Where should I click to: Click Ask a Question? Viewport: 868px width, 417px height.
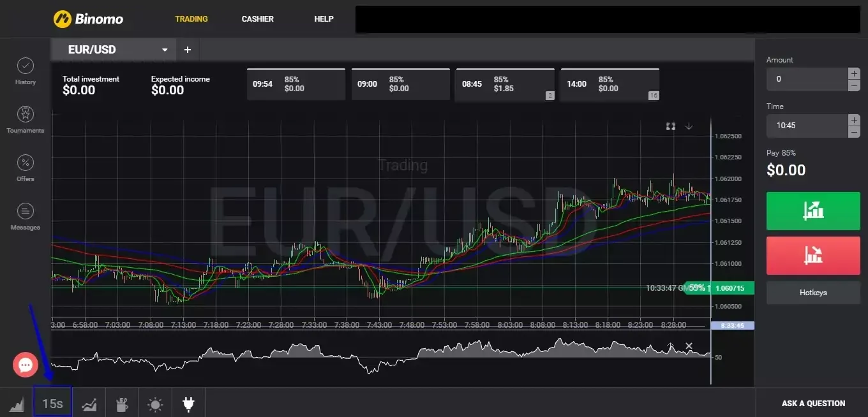click(813, 403)
